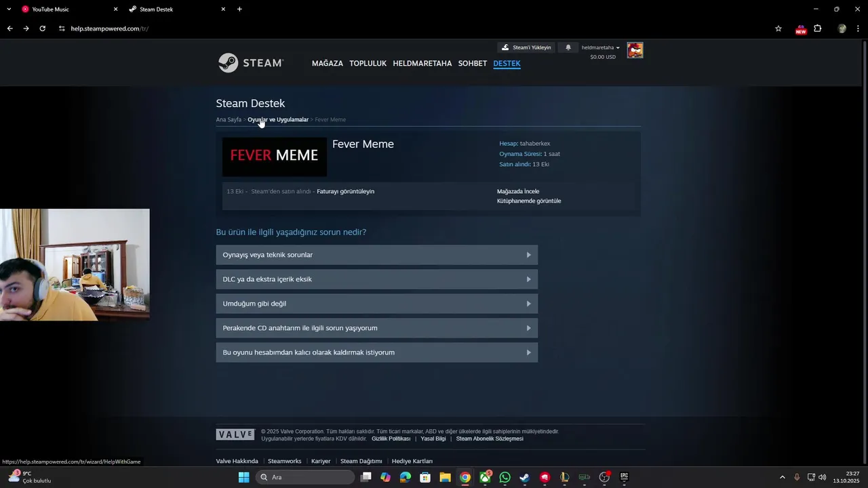Viewport: 868px width, 488px height.
Task: Expand Oynayış veya teknik sorunlar option
Action: (377, 255)
